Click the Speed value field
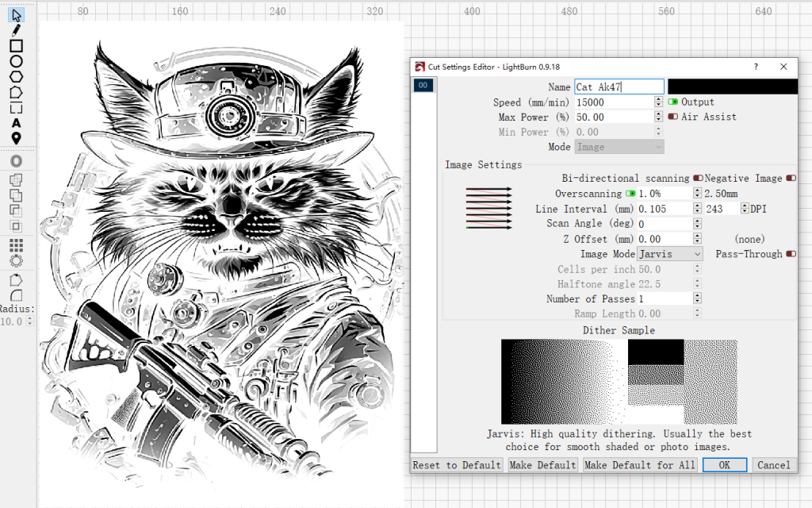 615,102
